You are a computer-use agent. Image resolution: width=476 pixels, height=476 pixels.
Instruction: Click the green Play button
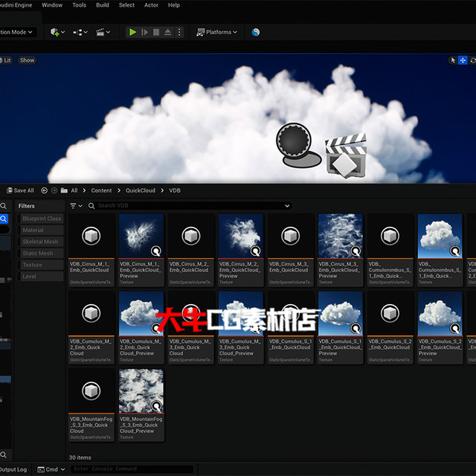point(132,32)
